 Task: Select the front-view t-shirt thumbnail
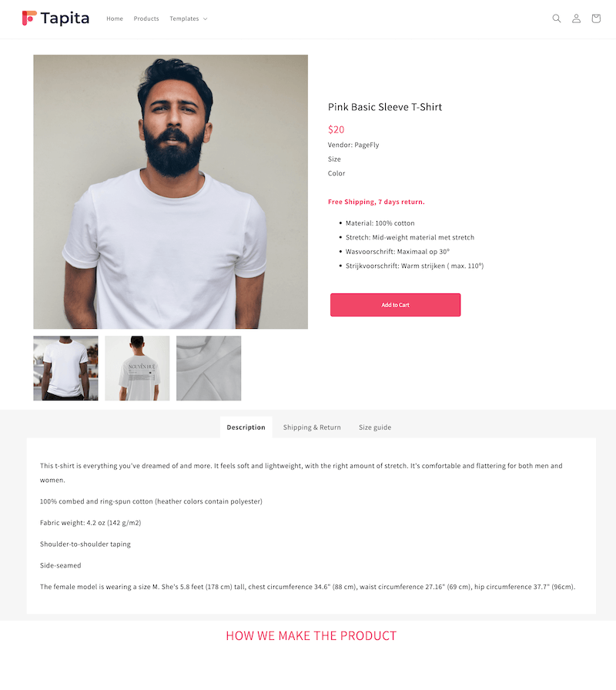pos(66,368)
